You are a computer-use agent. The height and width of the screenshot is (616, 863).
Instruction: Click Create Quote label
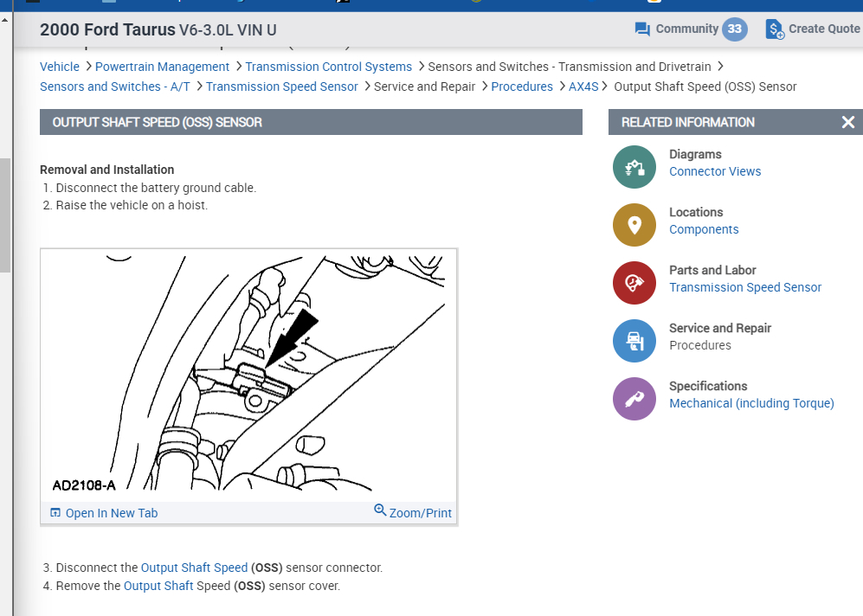tap(824, 29)
